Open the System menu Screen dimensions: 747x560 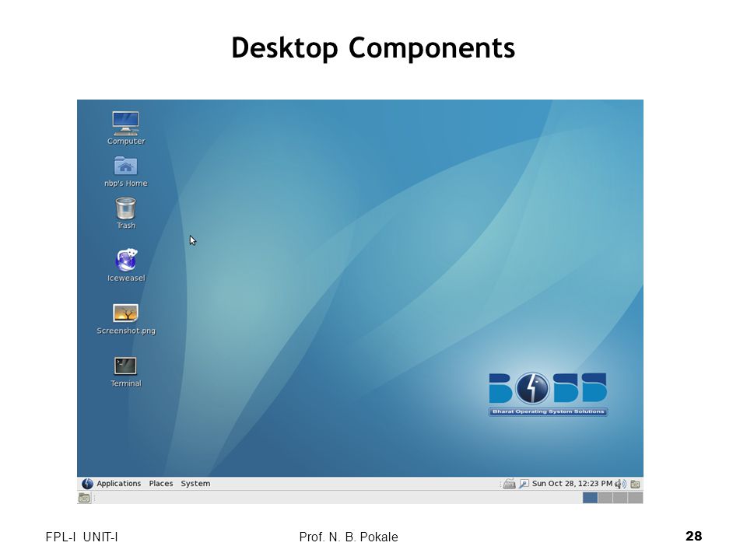pyautogui.click(x=195, y=483)
